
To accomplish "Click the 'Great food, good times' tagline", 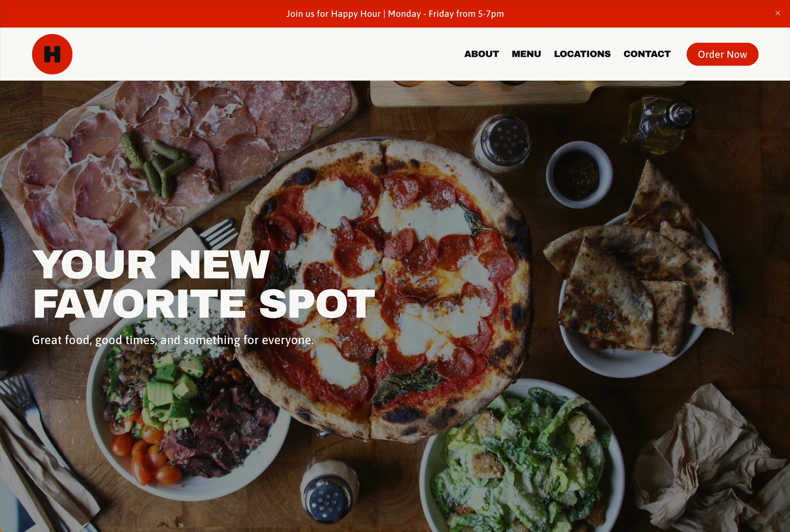I will (x=173, y=340).
